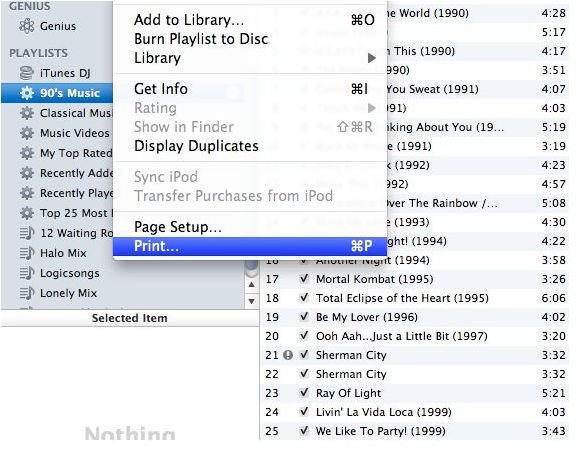Select the Be My Lover (1996) title
Viewport: 578px width, 450px height.
coord(367,317)
